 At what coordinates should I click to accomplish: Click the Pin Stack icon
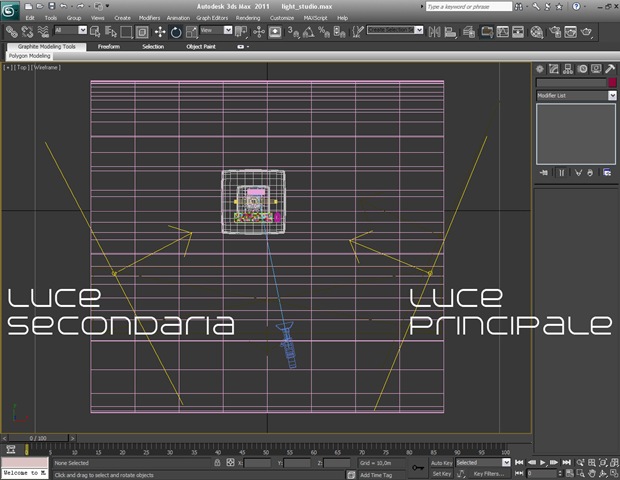(x=544, y=172)
